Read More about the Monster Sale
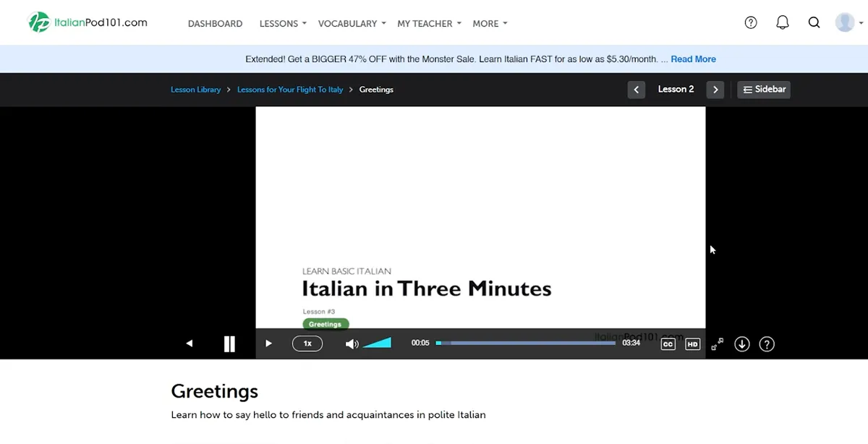868x444 pixels. pos(692,59)
